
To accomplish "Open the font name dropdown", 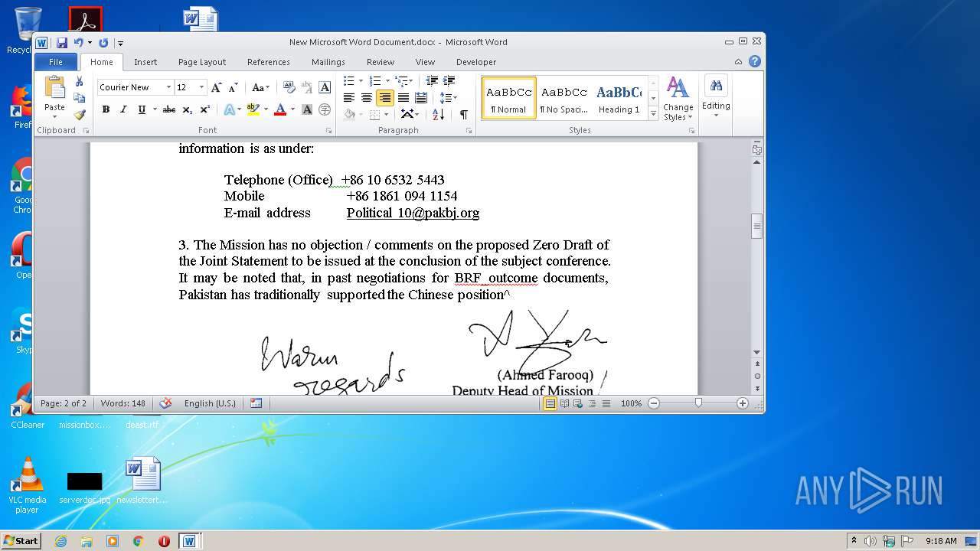I will 168,87.
